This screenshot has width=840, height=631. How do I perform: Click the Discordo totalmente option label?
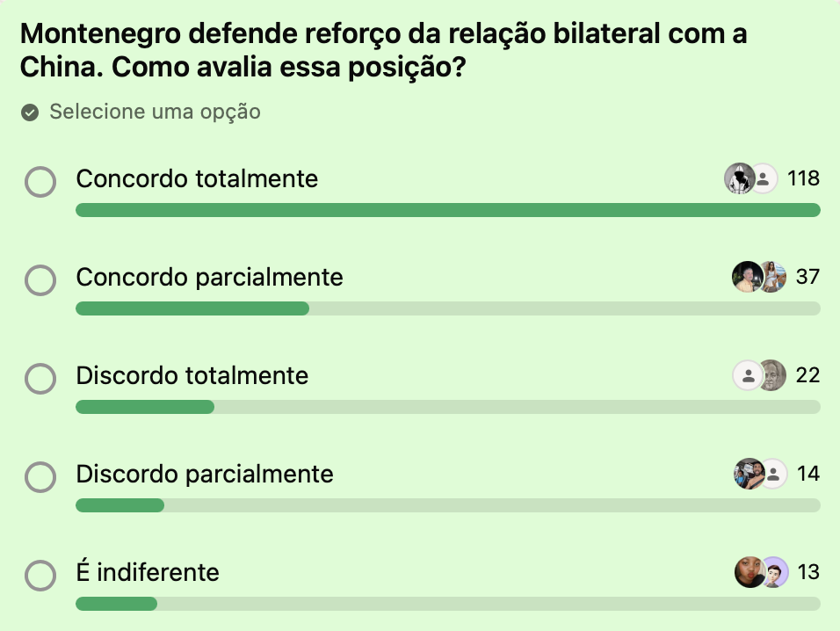(192, 375)
